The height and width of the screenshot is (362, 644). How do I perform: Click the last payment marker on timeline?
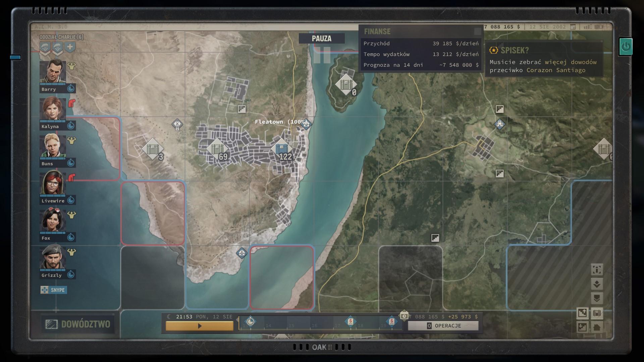click(391, 321)
